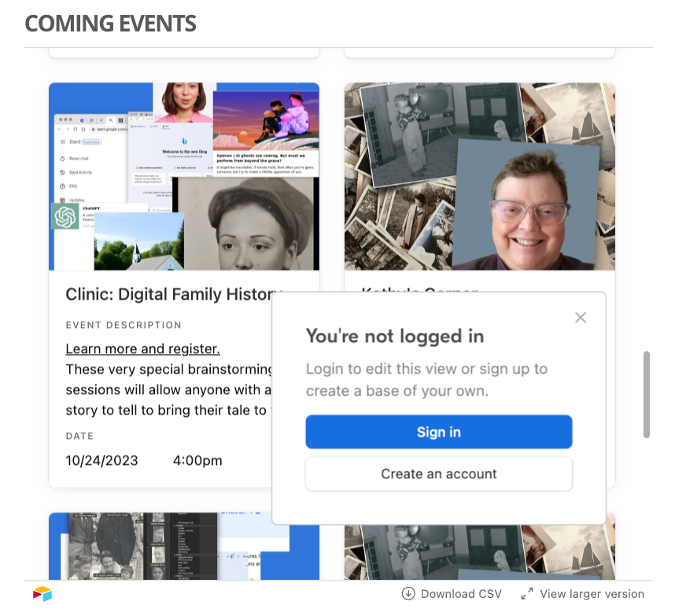The image size is (686, 616).
Task: Click the Download CSV arrow icon
Action: click(408, 594)
